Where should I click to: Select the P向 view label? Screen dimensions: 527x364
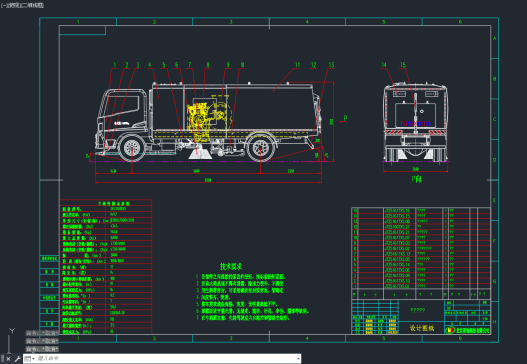pyautogui.click(x=416, y=179)
